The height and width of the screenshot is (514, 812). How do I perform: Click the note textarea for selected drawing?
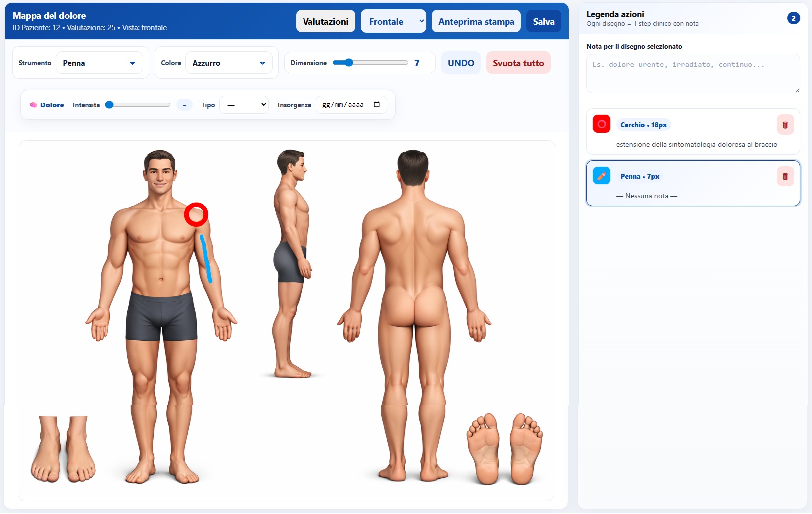(x=693, y=74)
